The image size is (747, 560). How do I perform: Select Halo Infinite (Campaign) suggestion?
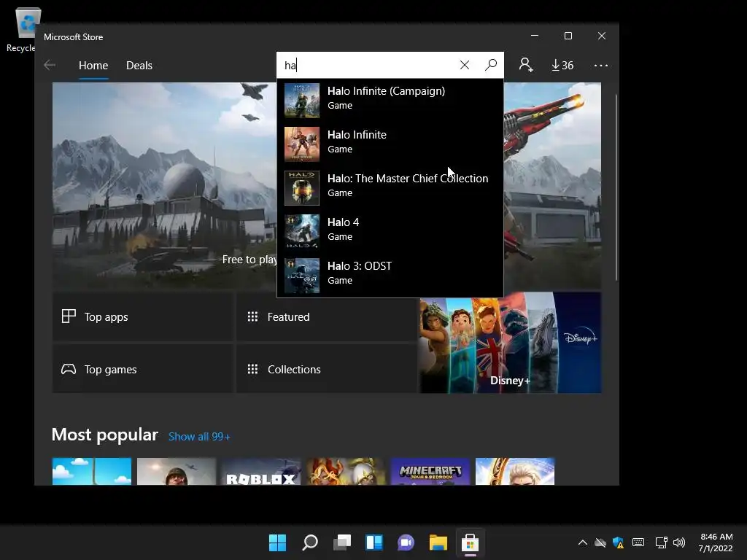pyautogui.click(x=390, y=101)
